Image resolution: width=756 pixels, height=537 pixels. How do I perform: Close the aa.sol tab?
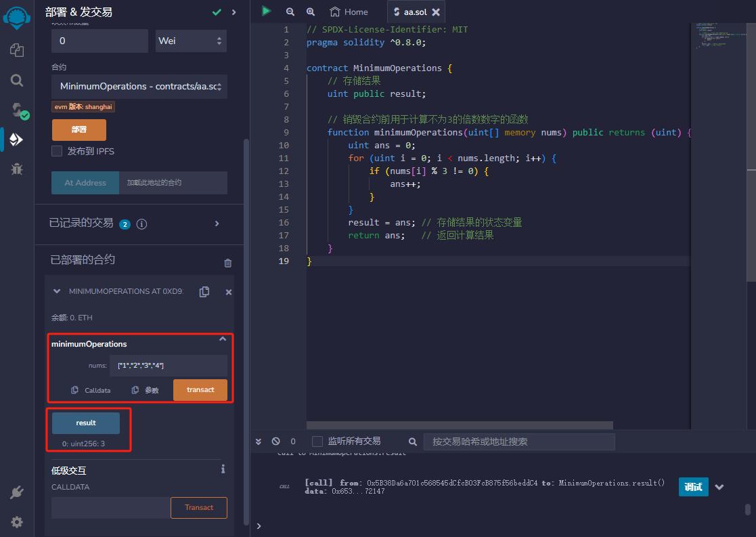pyautogui.click(x=436, y=12)
